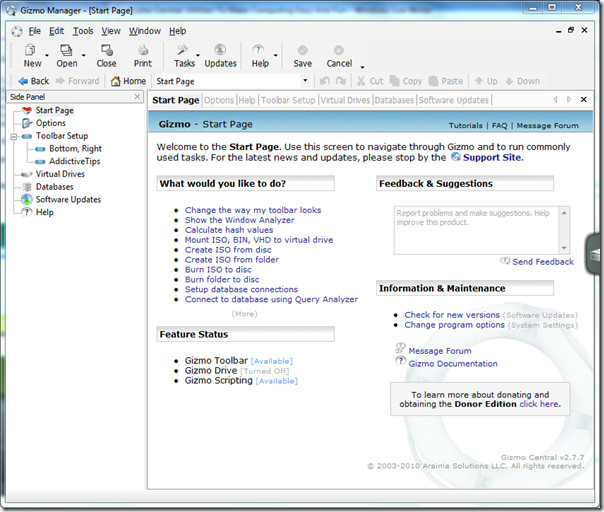Click Calculate hash values link
604x512 pixels.
[229, 230]
